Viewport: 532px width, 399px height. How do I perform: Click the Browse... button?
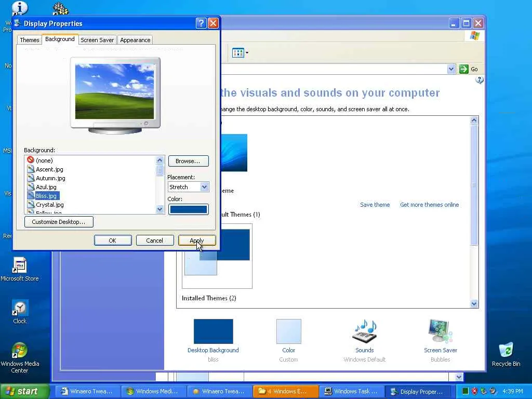(x=188, y=161)
